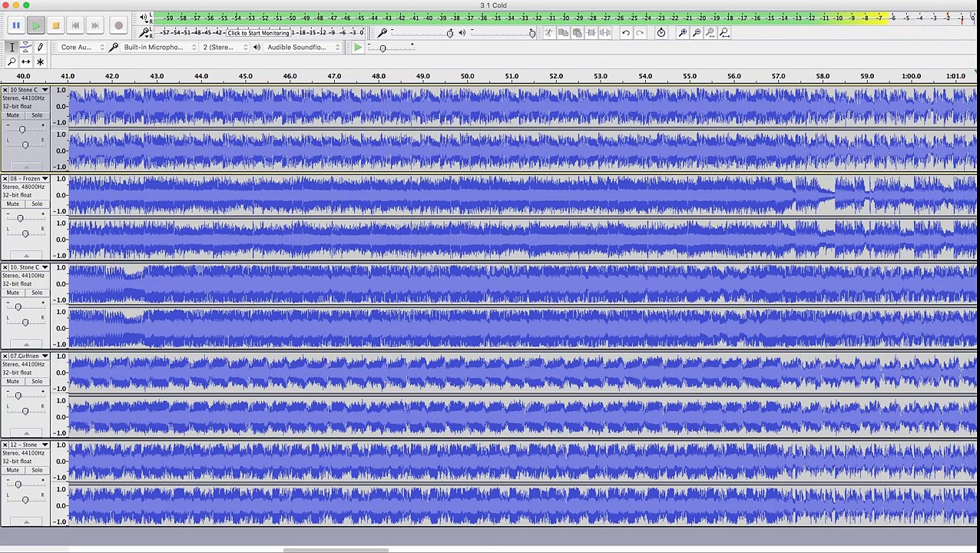Remove the 12 - Stone track with X

[5, 445]
